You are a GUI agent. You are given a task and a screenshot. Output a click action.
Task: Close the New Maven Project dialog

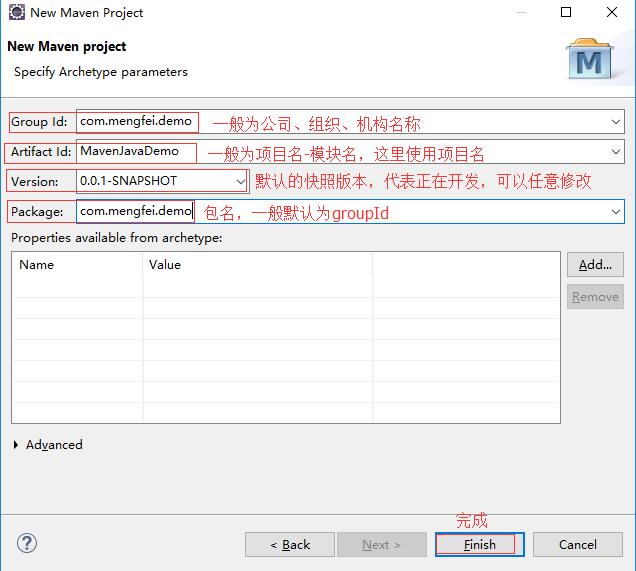point(612,12)
